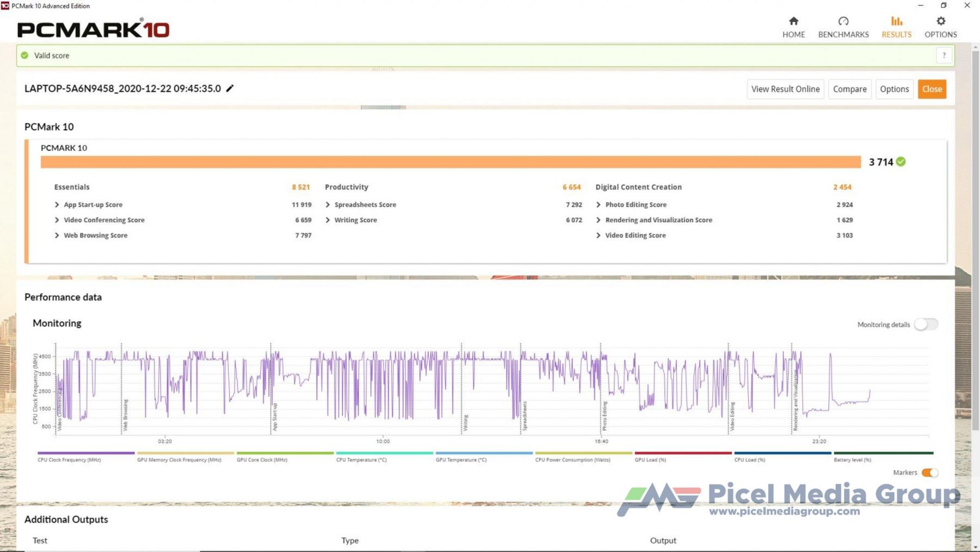Expand the Video Editing Score row

pos(598,235)
